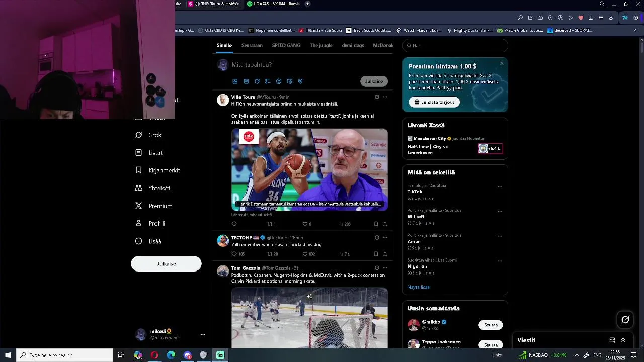This screenshot has width=644, height=362.
Task: Open Grok icon in the post composer
Action: tap(257, 81)
